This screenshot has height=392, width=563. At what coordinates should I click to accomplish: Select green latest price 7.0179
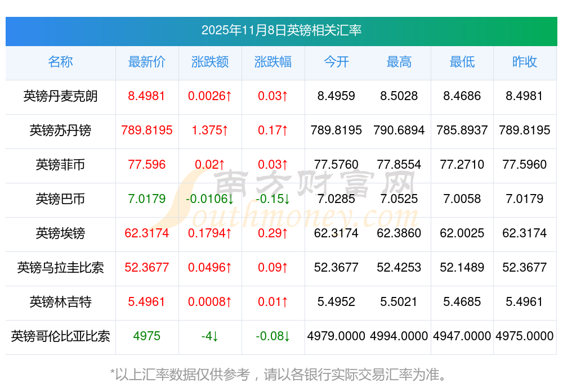[147, 199]
